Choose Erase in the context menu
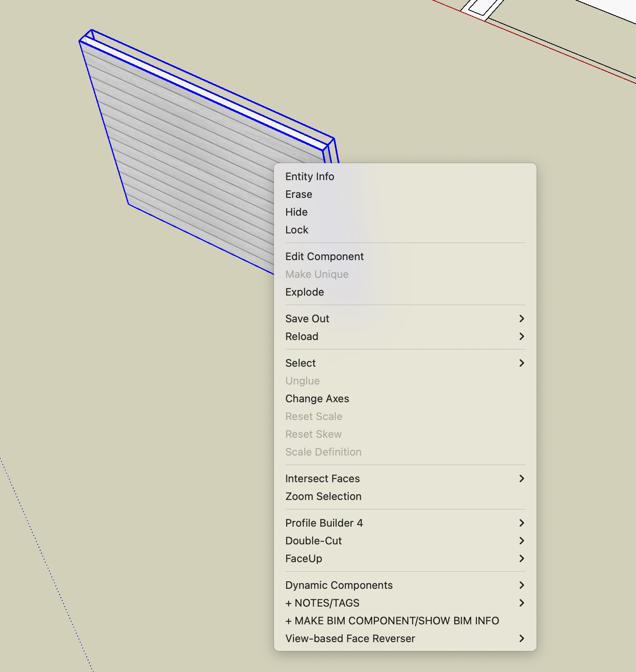 pos(299,194)
